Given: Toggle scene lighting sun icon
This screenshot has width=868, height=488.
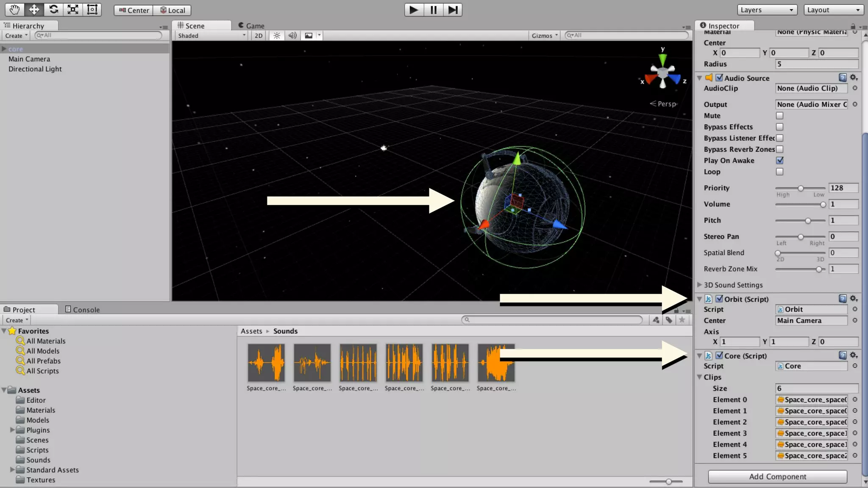Looking at the screenshot, I should (277, 36).
